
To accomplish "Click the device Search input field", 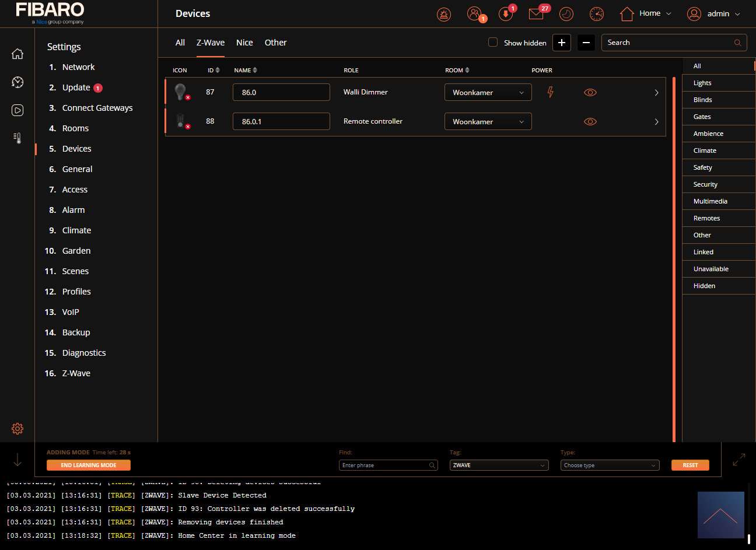I will click(668, 43).
